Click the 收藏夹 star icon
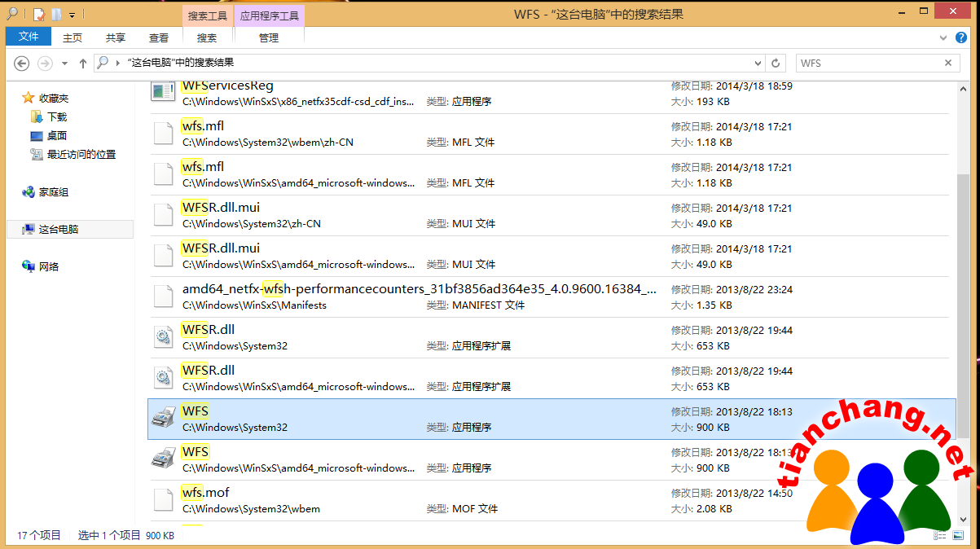Image resolution: width=980 pixels, height=549 pixels. [29, 98]
